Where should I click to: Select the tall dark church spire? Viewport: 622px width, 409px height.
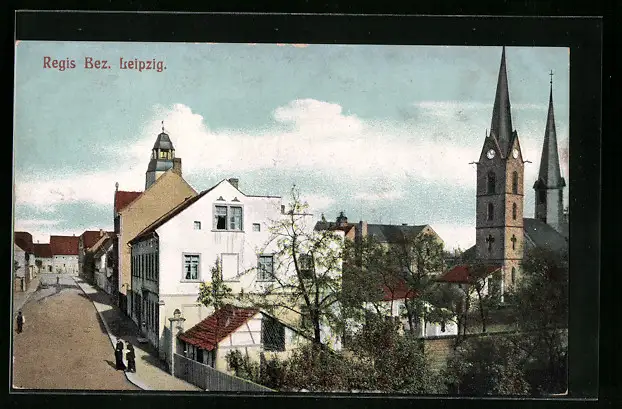pyautogui.click(x=501, y=100)
